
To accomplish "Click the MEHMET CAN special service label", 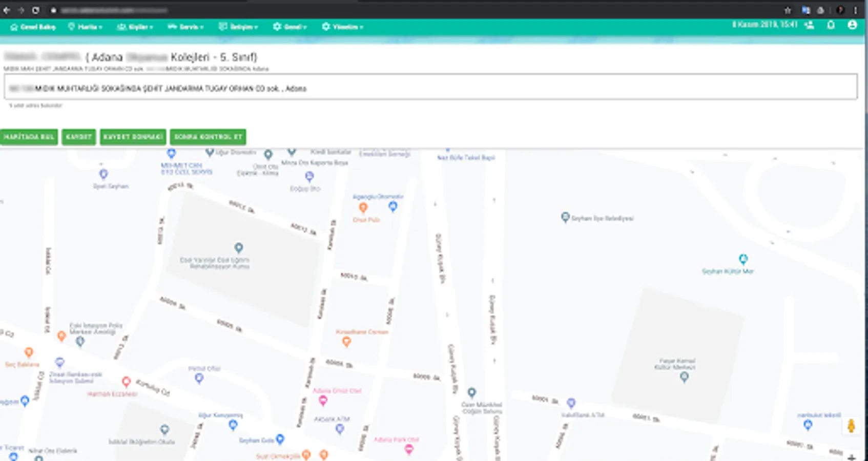I will coord(186,169).
